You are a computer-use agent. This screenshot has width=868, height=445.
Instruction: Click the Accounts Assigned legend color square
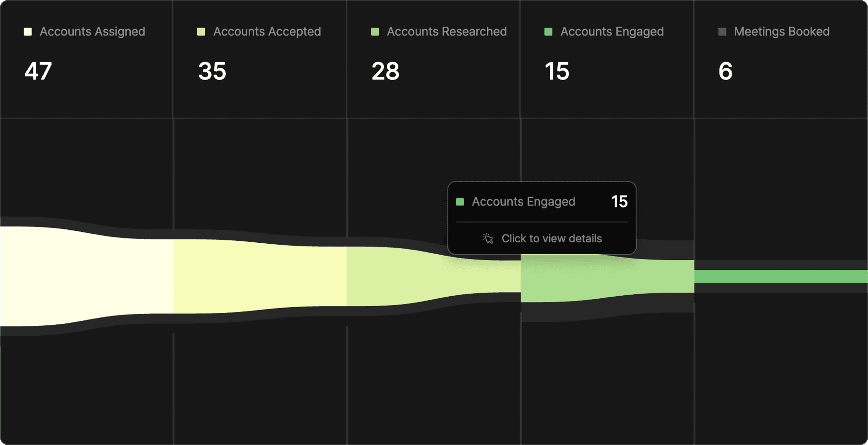(x=28, y=32)
